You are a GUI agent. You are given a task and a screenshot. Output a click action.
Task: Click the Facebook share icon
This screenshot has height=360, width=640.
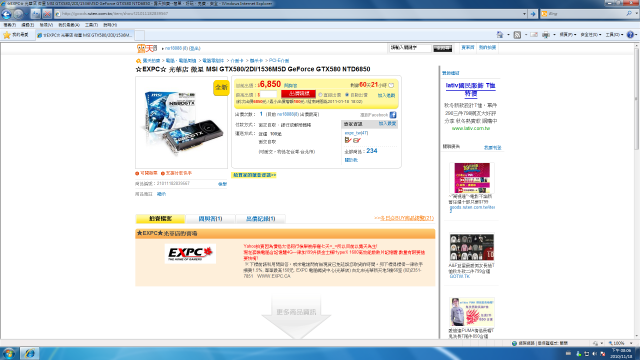coord(393,115)
